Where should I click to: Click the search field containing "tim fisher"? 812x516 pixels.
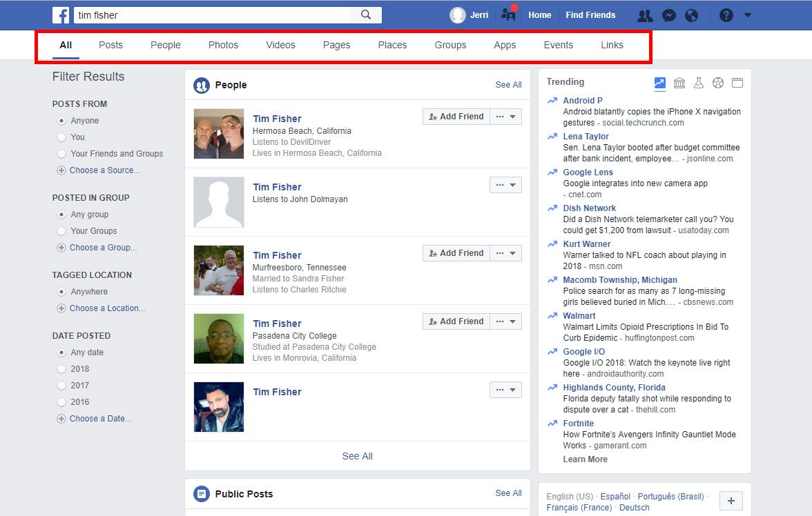click(213, 15)
